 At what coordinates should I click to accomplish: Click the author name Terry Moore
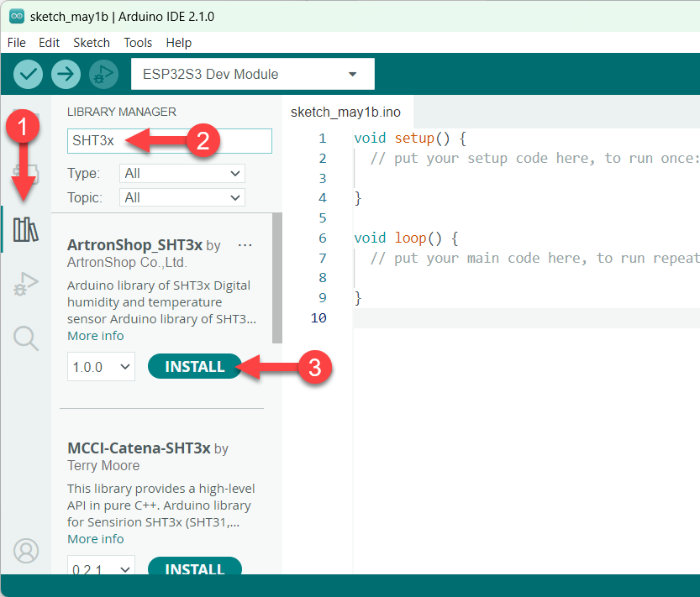(103, 466)
